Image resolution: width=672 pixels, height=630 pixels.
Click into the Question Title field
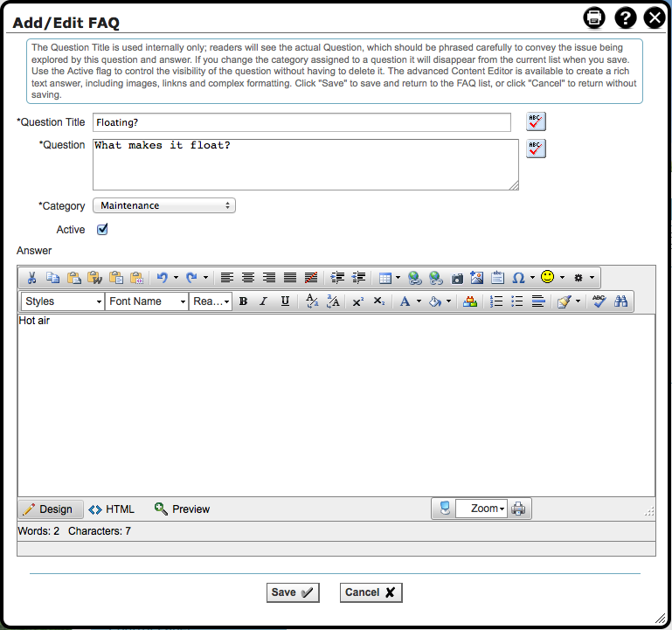[x=301, y=122]
